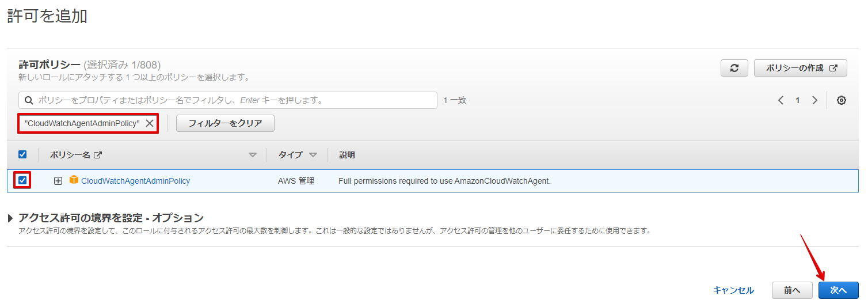The image size is (868, 307).
Task: Expand アクセス許可の境界を設定 section
Action: coord(11,218)
